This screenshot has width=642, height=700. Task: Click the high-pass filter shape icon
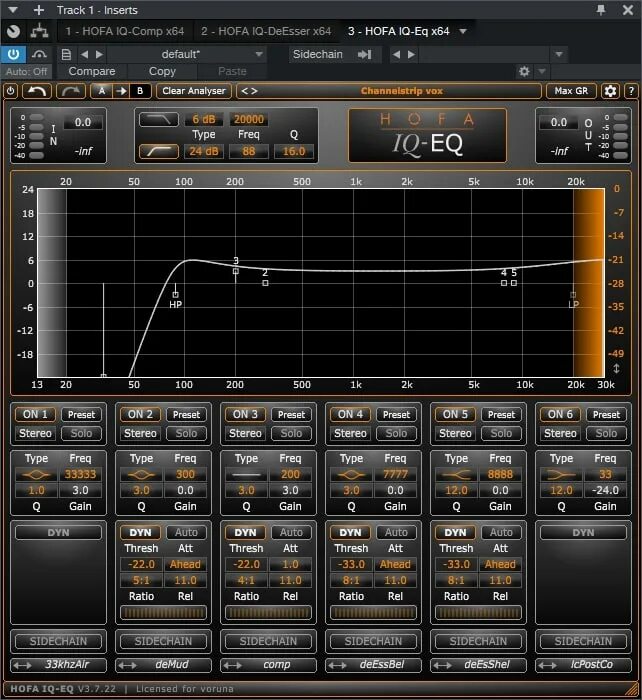tap(159, 151)
